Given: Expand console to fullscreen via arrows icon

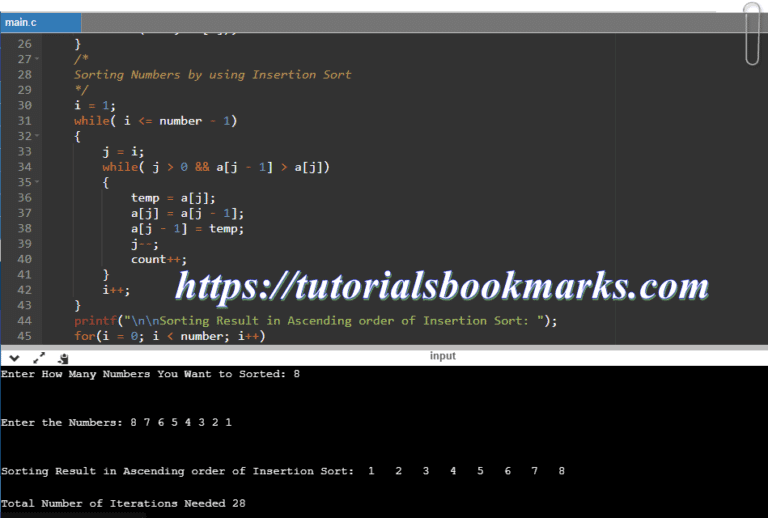Looking at the screenshot, I should [39, 358].
